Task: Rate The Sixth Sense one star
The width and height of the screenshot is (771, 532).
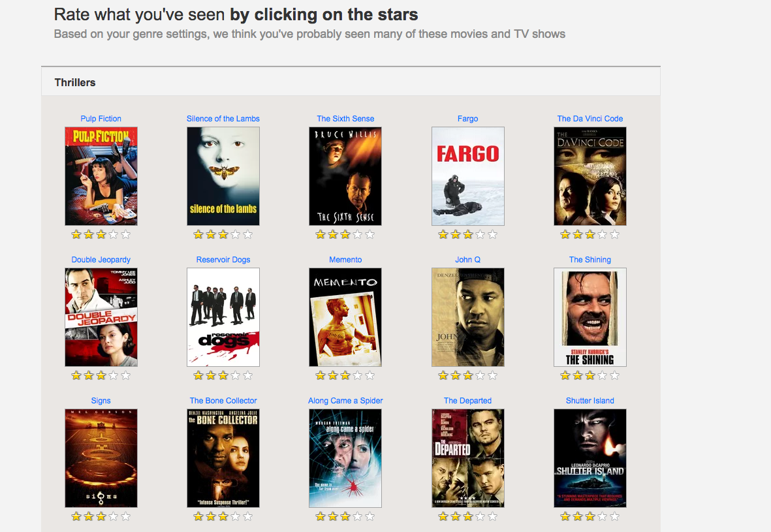Action: pos(321,234)
